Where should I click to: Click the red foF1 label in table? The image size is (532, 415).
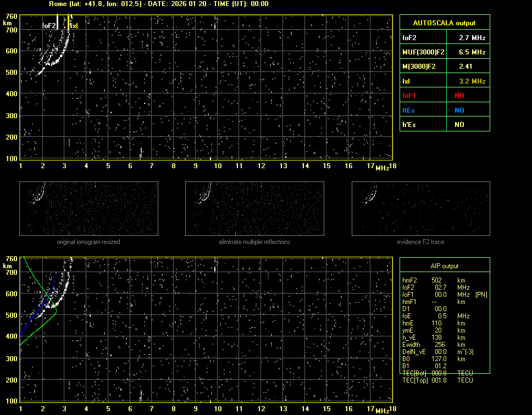[x=409, y=96]
